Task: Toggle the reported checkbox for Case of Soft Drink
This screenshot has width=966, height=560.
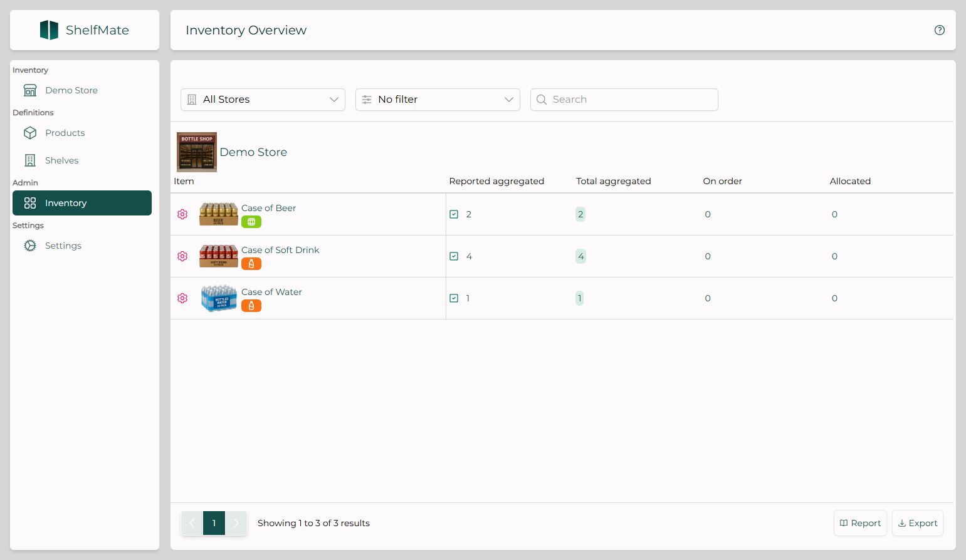Action: 454,256
